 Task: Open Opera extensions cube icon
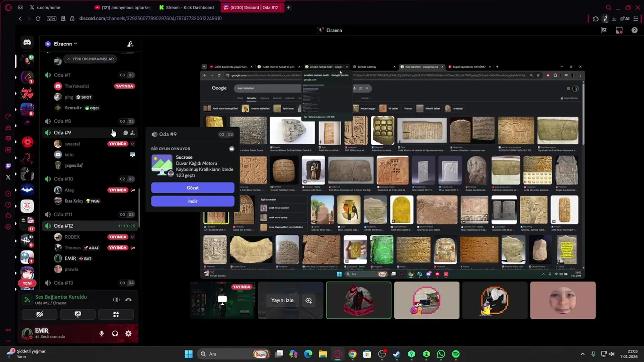(x=596, y=19)
